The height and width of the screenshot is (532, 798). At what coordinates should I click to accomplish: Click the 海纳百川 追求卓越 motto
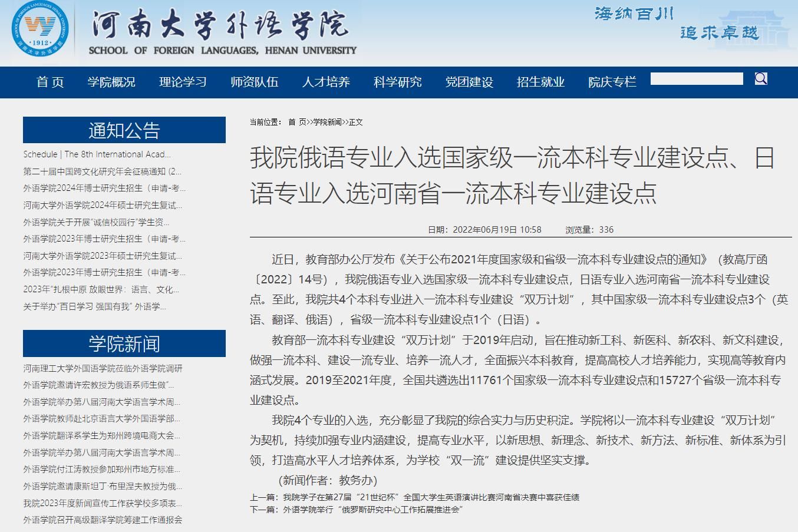click(x=677, y=22)
